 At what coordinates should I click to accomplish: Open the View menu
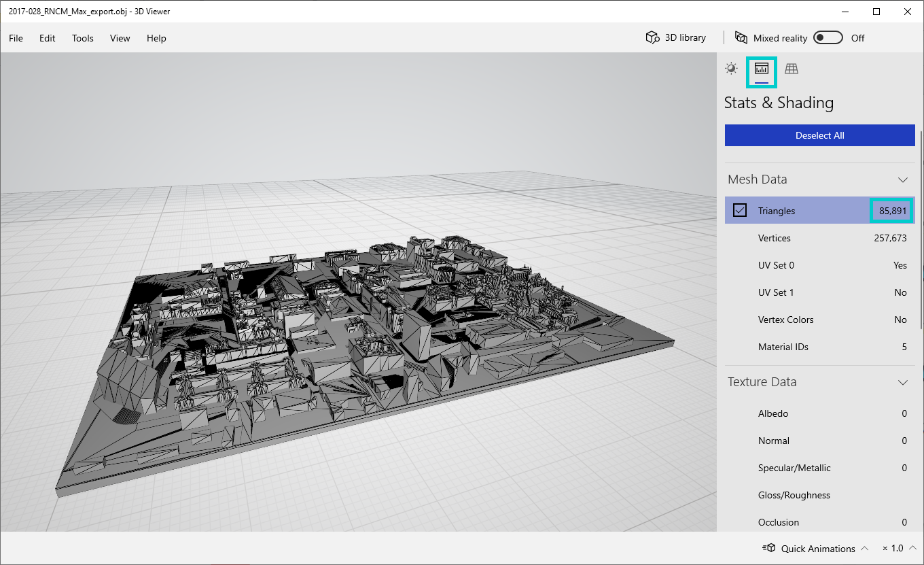coord(120,38)
